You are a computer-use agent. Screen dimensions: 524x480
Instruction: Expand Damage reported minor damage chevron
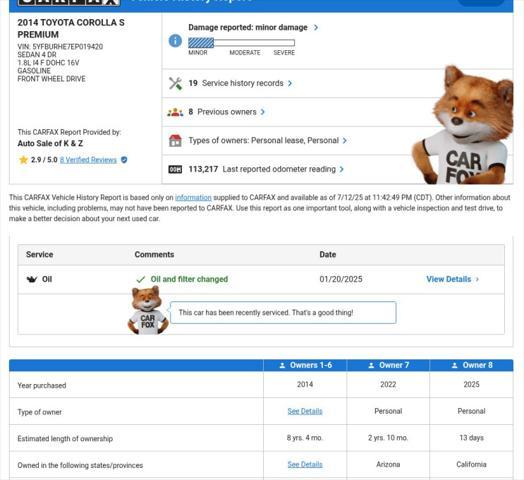[316, 27]
